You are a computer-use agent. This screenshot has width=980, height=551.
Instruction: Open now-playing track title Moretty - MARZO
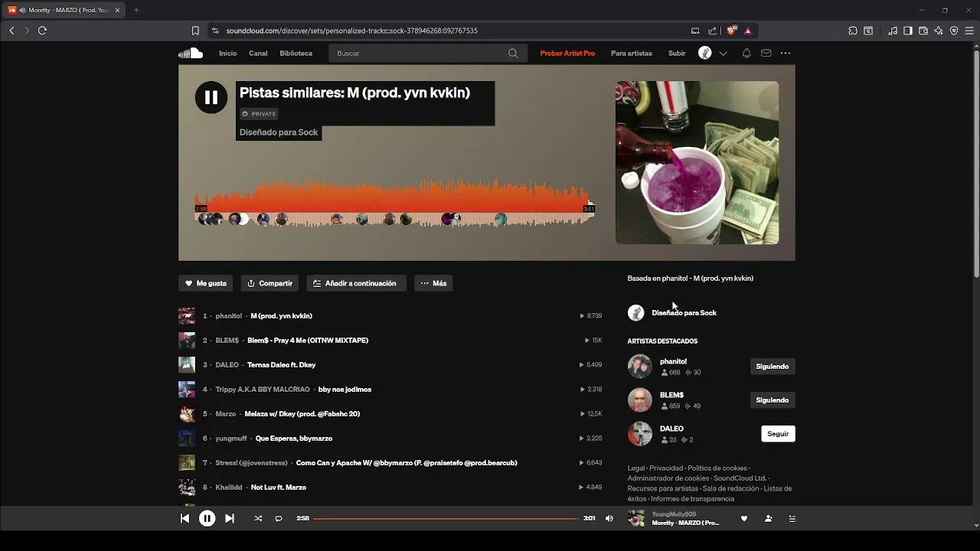(685, 523)
